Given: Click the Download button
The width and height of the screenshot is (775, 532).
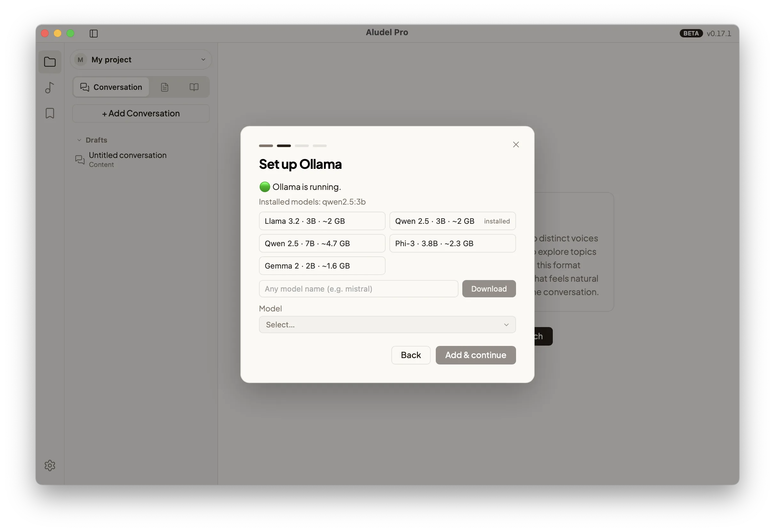Looking at the screenshot, I should [x=489, y=288].
